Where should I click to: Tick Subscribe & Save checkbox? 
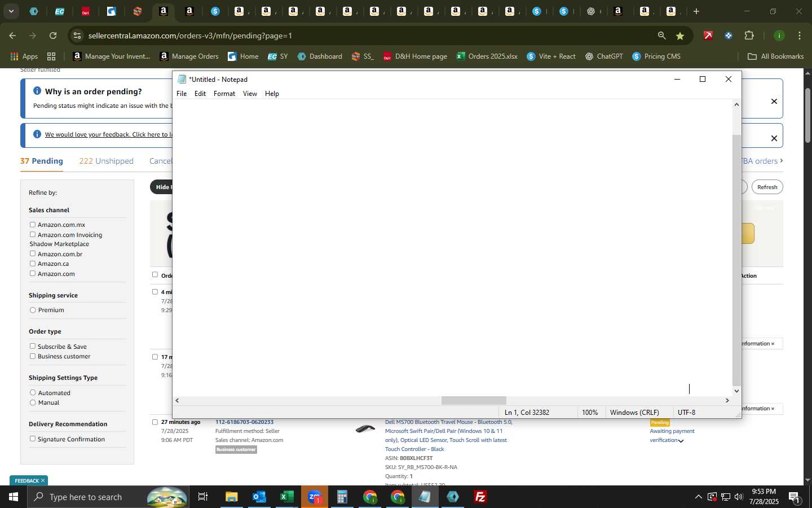point(33,347)
